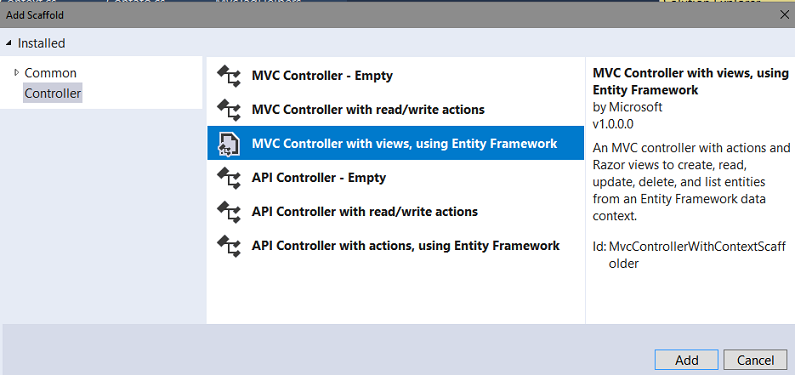Open the Common category
This screenshot has width=795, height=375.
click(x=51, y=73)
